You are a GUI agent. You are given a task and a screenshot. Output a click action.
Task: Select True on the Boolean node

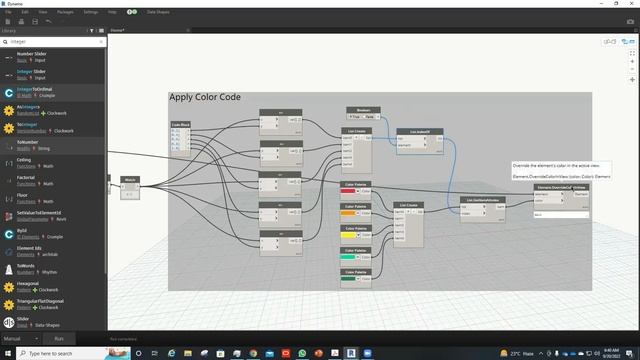tap(354, 117)
